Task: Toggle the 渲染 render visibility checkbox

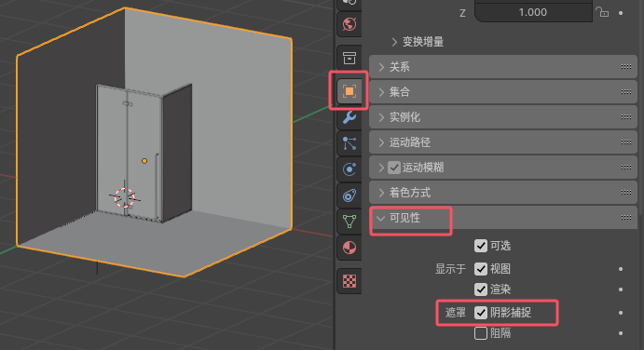Action: pos(481,289)
